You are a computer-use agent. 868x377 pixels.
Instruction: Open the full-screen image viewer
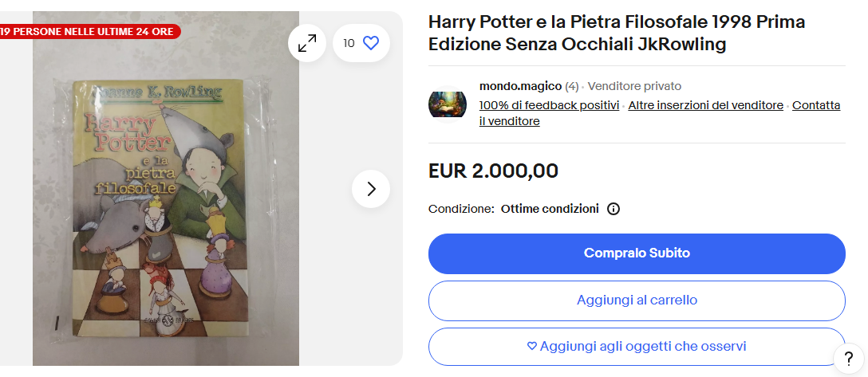(x=307, y=43)
